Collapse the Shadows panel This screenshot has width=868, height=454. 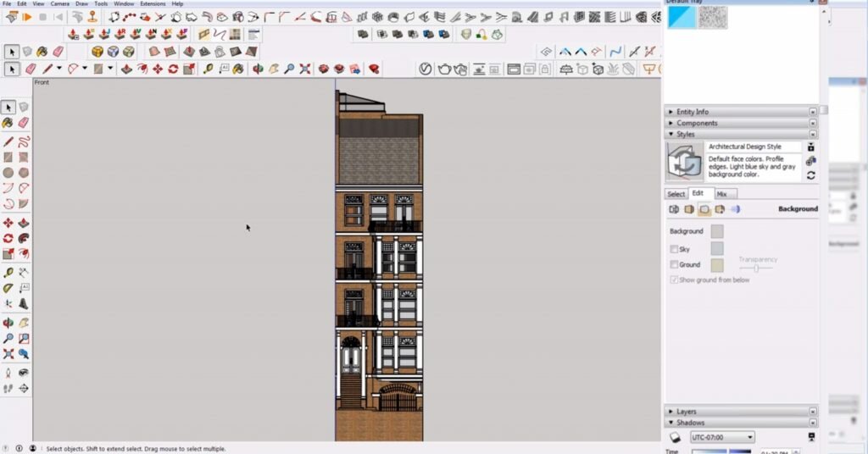coord(742,423)
